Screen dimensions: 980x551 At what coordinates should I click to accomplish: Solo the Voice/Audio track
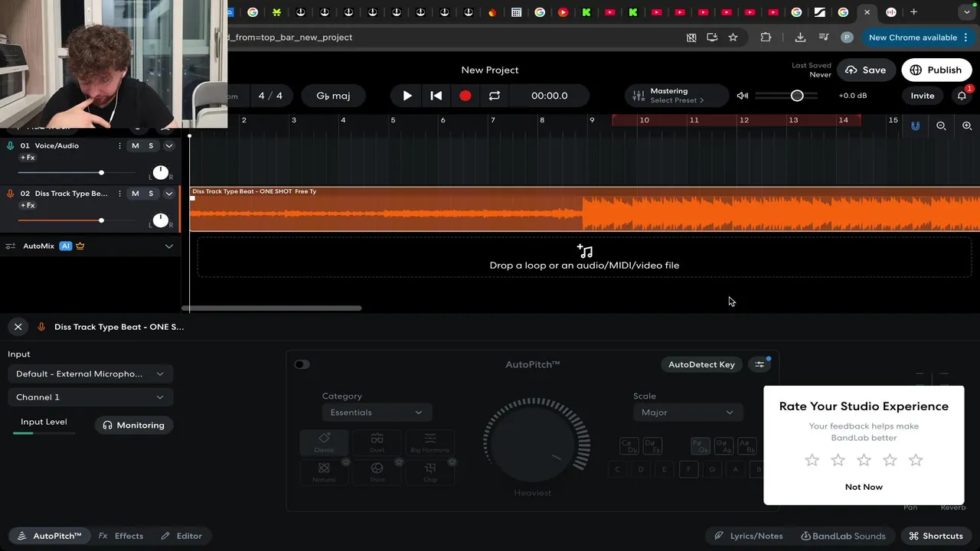click(x=151, y=145)
